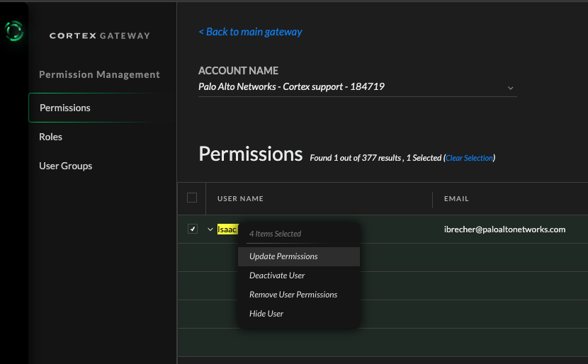Choose Update Permissions from context menu
Image resolution: width=588 pixels, height=364 pixels.
283,256
